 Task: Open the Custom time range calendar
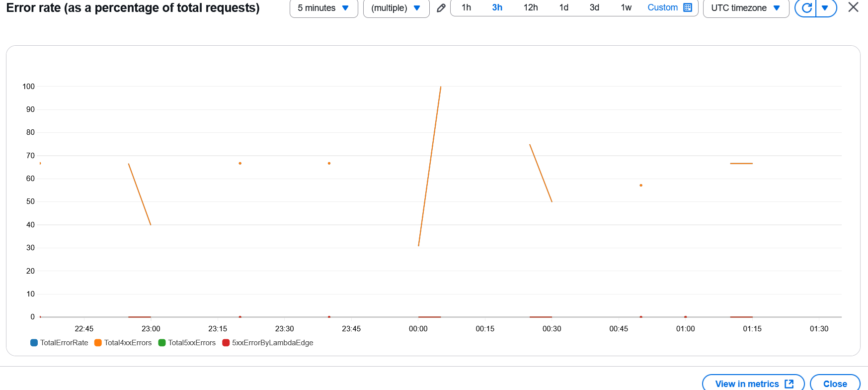669,7
